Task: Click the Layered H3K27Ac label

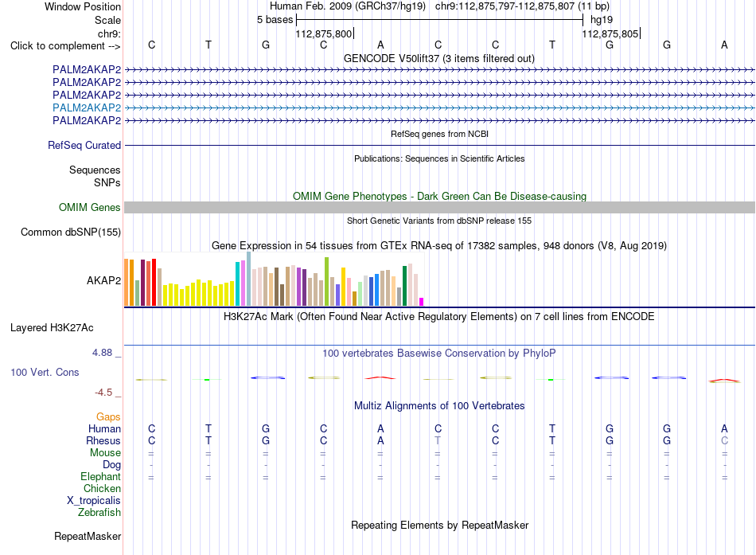Action: [x=52, y=328]
